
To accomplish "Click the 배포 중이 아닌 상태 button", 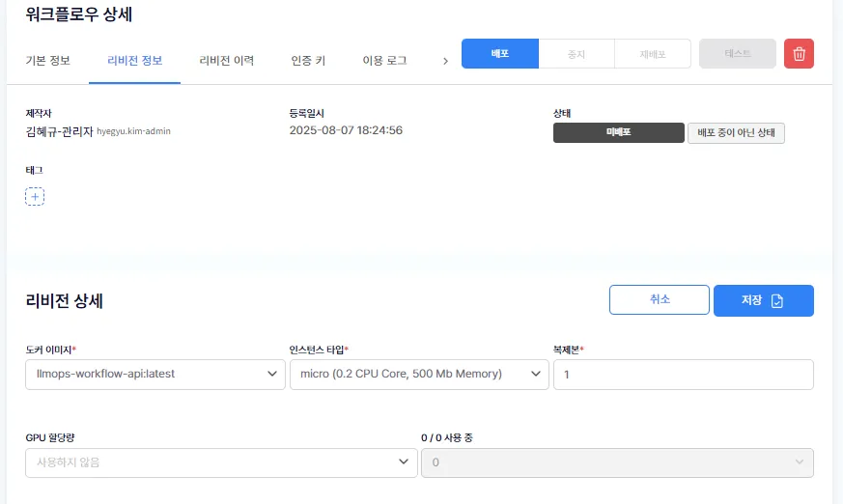I will [x=736, y=133].
